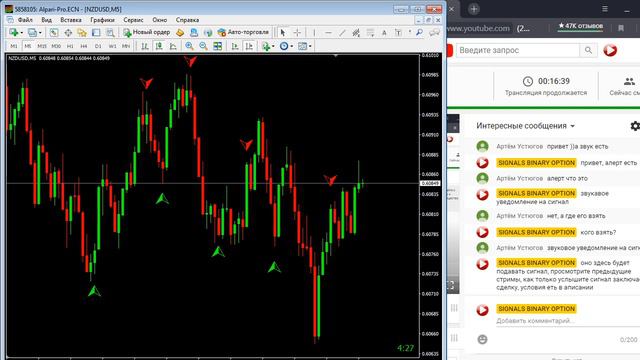Open the Strategy Tester icon
640x360 pixels.
(110, 33)
